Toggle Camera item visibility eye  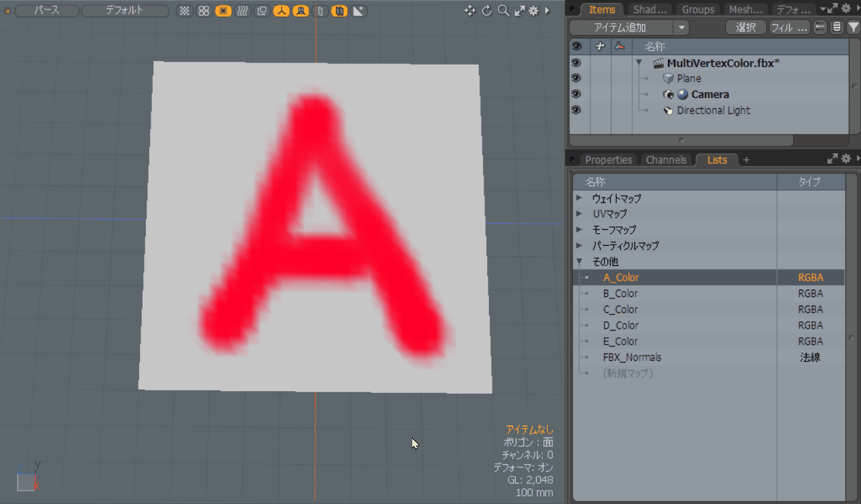pos(576,94)
